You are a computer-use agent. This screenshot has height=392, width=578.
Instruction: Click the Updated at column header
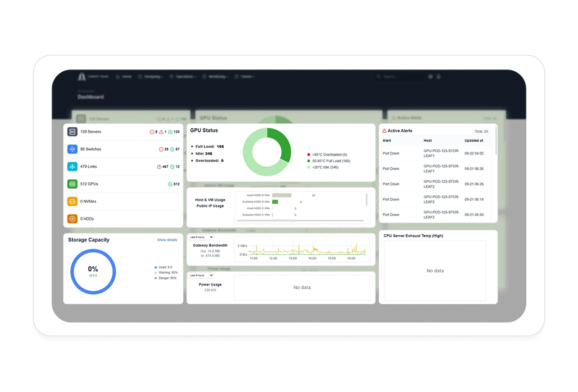tap(474, 141)
